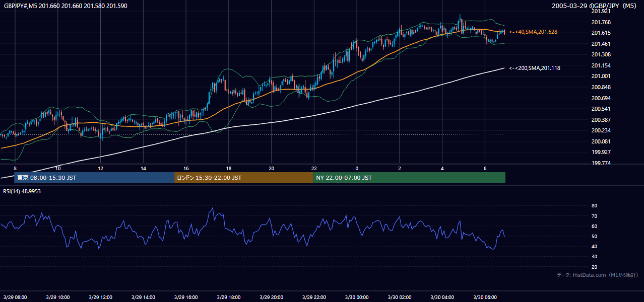Click the RSI scale level 70
The width and height of the screenshot is (644, 302).
[594, 216]
